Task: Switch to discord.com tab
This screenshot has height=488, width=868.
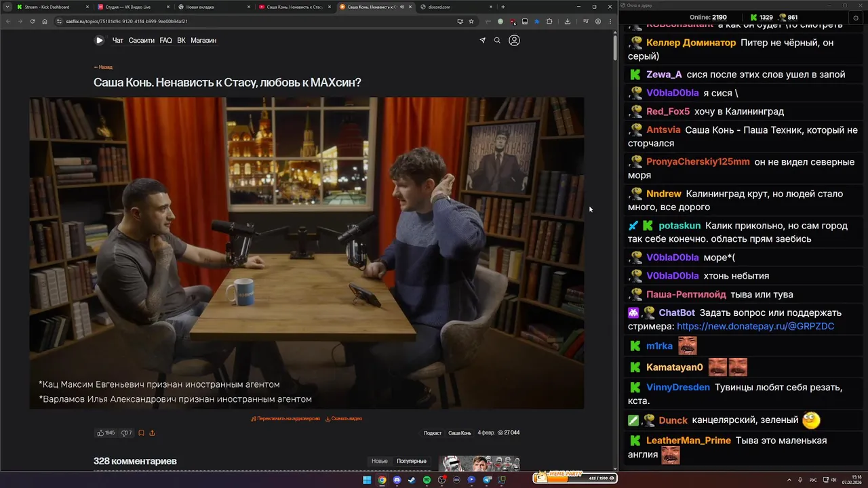Action: [456, 7]
